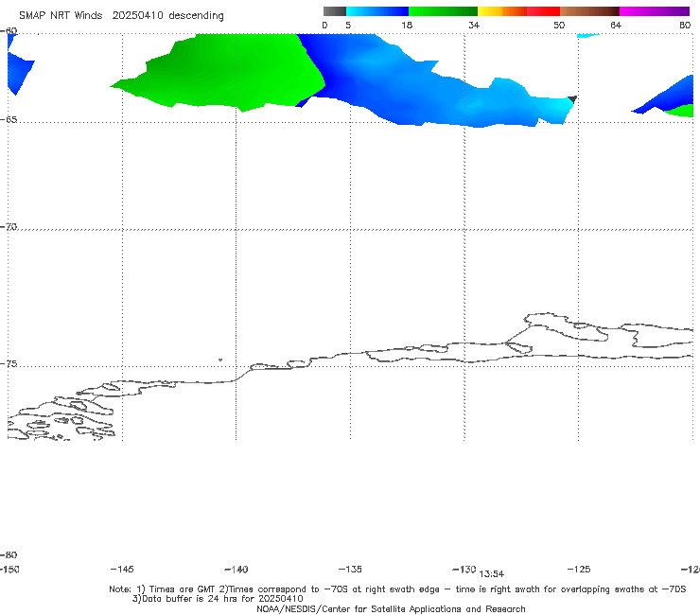
Task: Click the longitude label '-140'
Action: (x=236, y=570)
